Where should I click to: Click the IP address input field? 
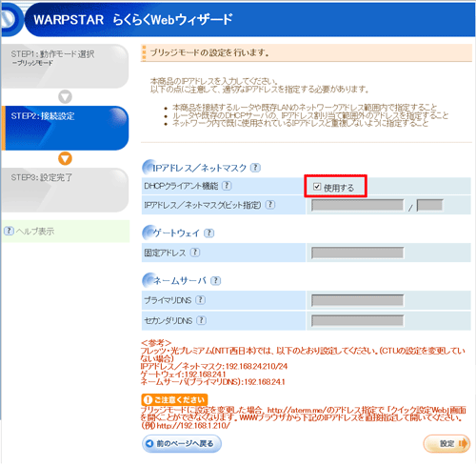pos(357,205)
